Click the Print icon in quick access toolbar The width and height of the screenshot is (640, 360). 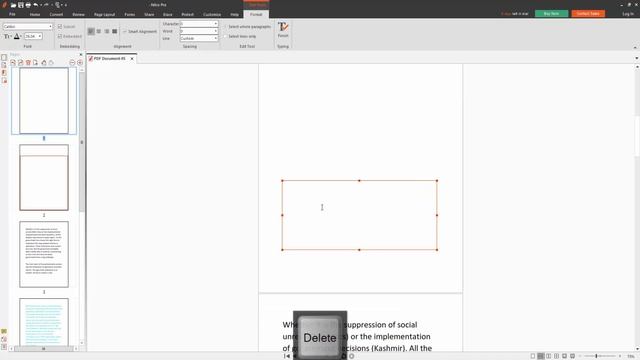click(x=28, y=5)
